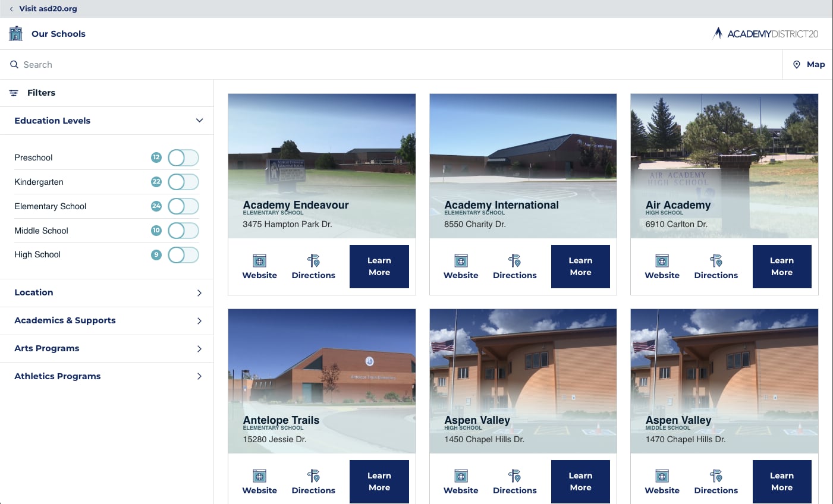Click the Filters label

pyautogui.click(x=41, y=93)
